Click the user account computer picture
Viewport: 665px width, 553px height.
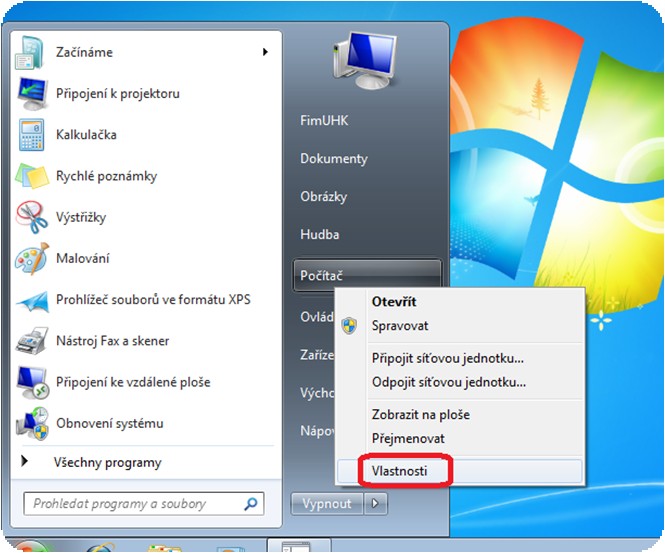coord(366,61)
